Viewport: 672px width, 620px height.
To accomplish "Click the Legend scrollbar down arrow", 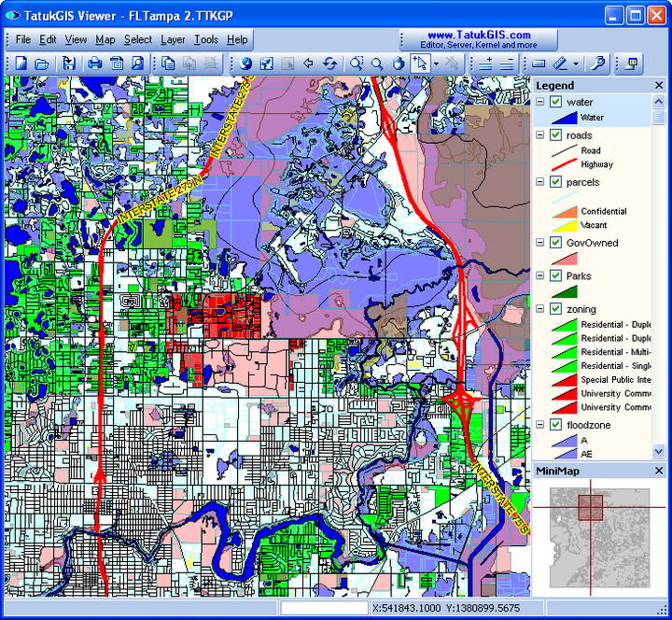I will [658, 451].
